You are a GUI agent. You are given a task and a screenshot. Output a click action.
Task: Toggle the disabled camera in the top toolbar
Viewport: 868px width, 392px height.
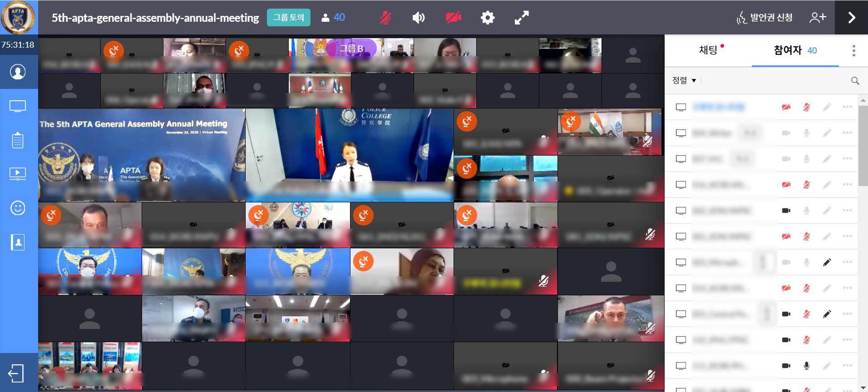point(454,18)
